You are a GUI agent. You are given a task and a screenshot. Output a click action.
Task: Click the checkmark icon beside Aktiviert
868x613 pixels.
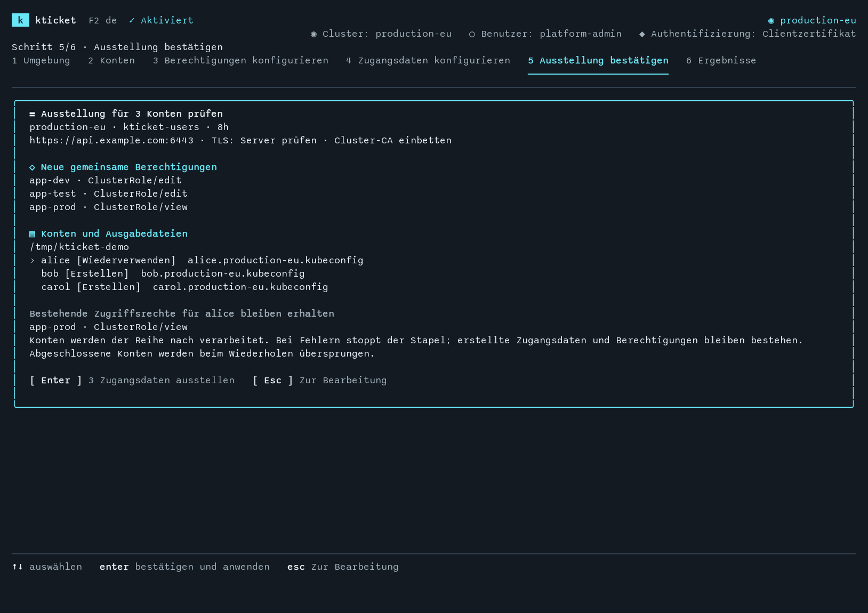(x=132, y=20)
